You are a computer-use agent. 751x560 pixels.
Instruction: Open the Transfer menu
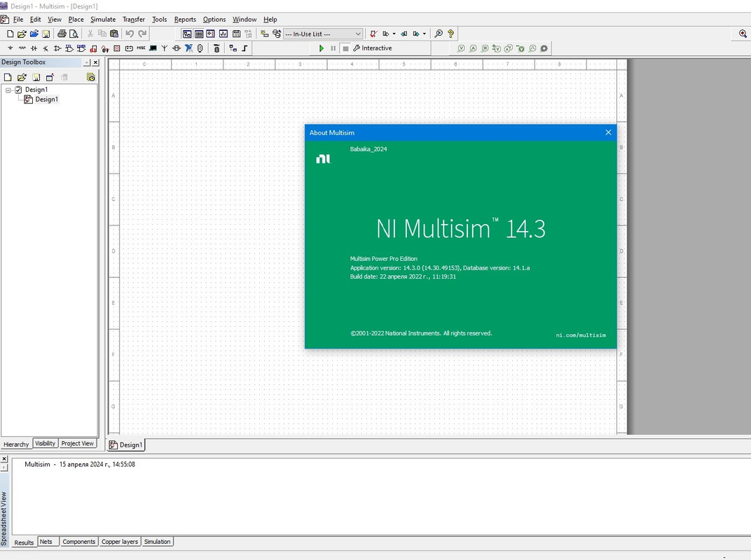tap(134, 20)
